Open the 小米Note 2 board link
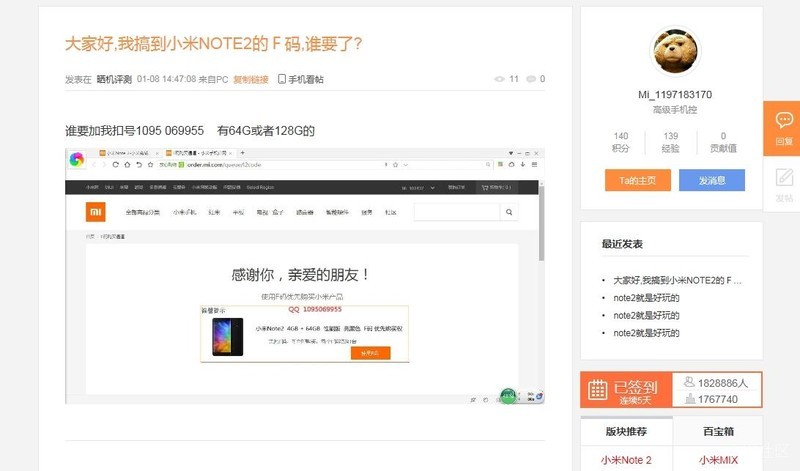This screenshot has height=471, width=800. (x=626, y=460)
